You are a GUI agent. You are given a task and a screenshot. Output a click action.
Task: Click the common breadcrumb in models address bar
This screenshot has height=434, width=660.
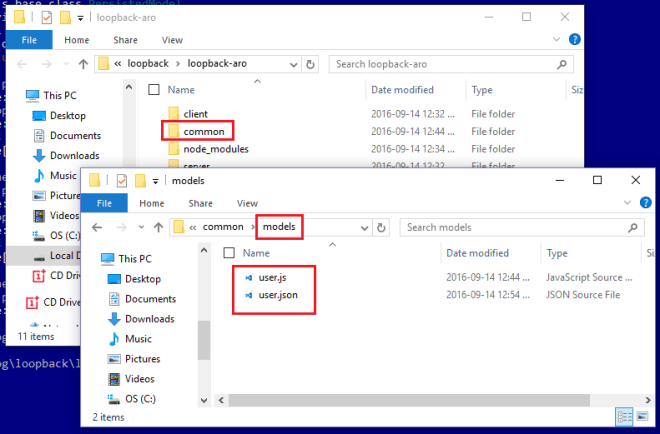[x=223, y=227]
